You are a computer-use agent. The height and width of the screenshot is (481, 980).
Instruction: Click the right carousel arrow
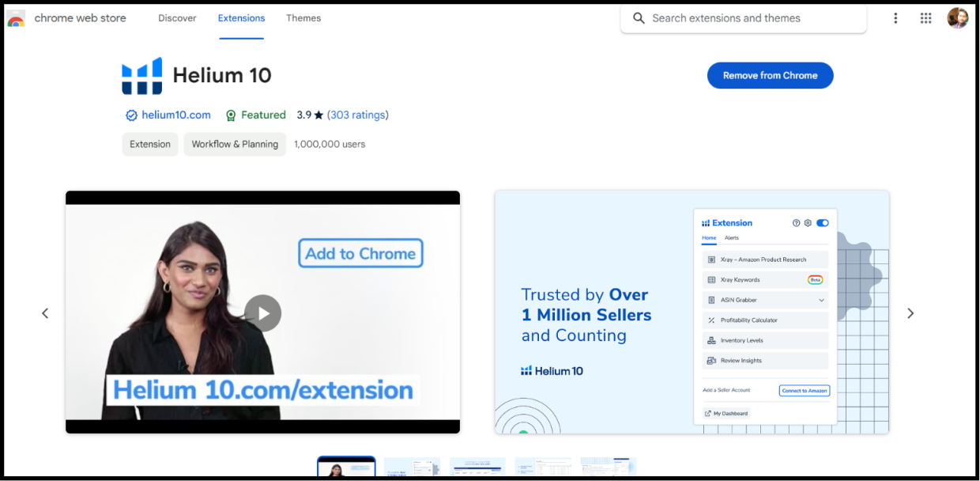click(910, 313)
